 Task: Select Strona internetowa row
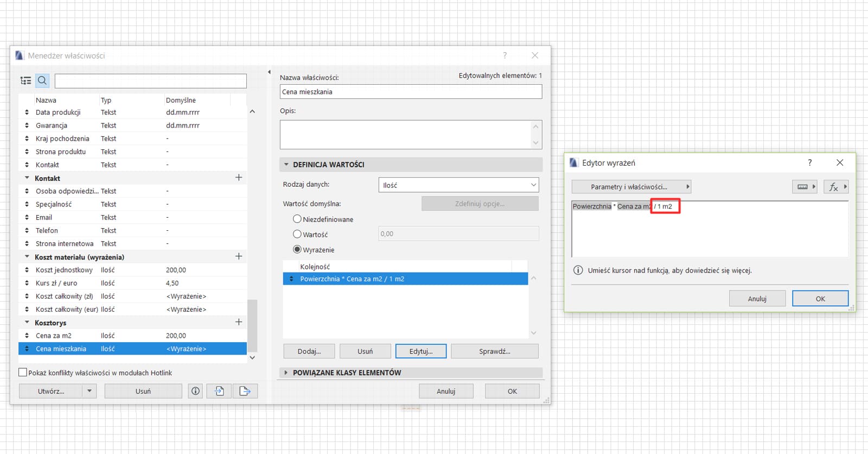132,244
